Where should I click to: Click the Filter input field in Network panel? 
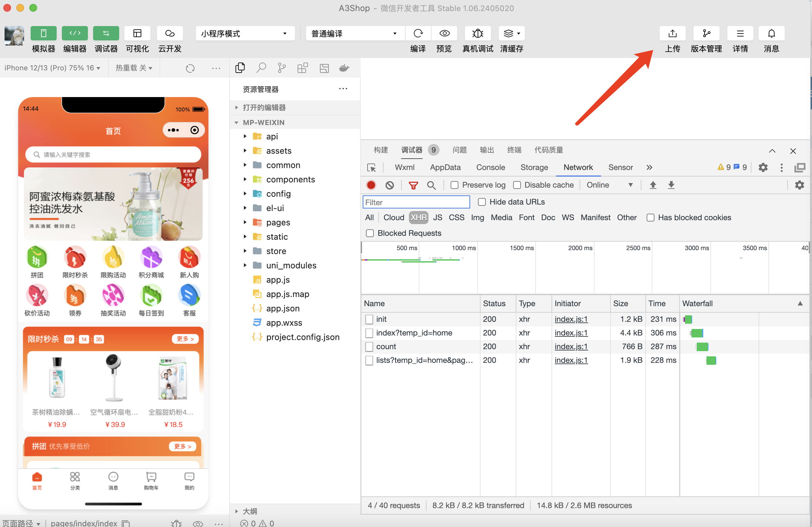(x=416, y=202)
